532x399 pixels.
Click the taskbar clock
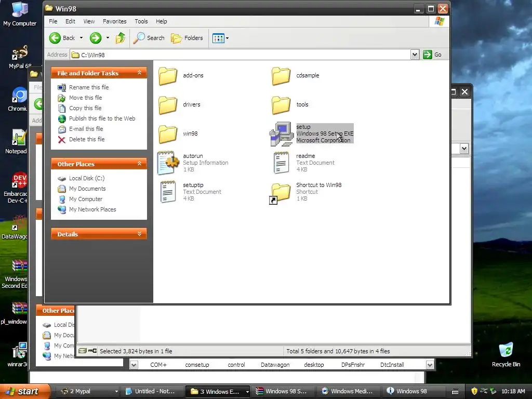click(513, 391)
